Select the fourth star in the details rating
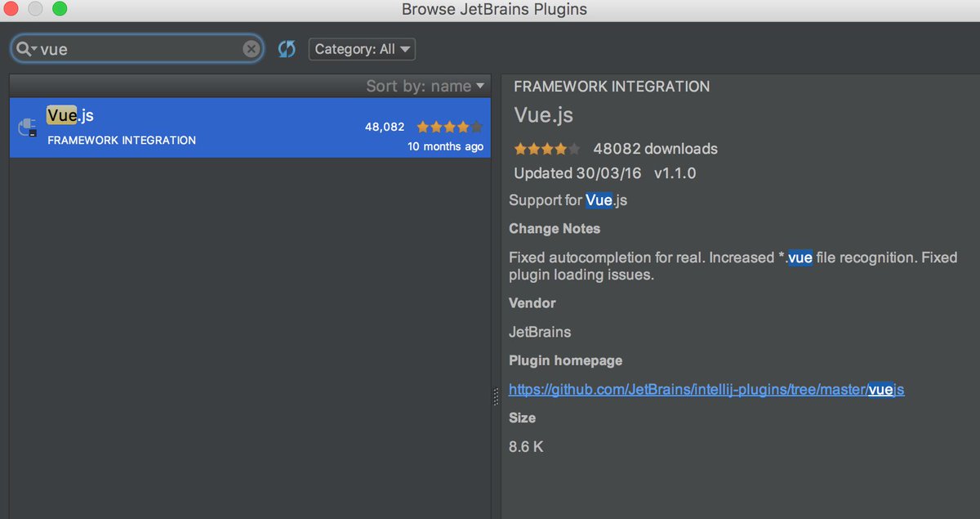The width and height of the screenshot is (980, 519). click(x=562, y=149)
